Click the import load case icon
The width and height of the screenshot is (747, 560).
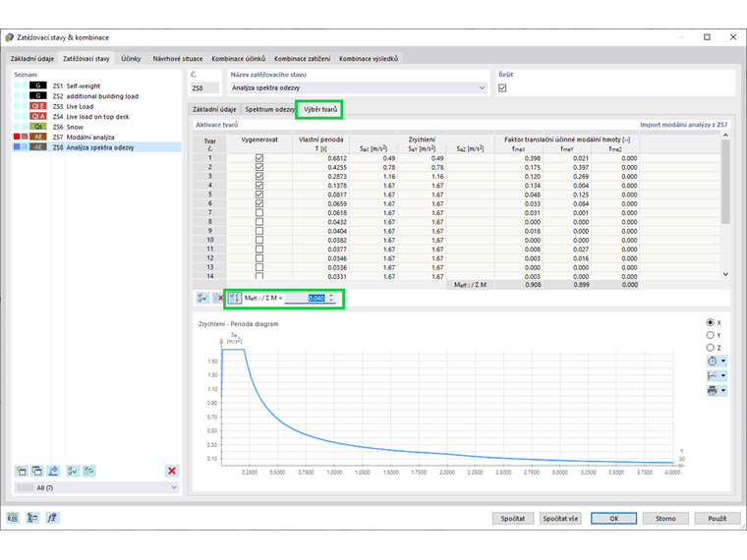tap(53, 471)
